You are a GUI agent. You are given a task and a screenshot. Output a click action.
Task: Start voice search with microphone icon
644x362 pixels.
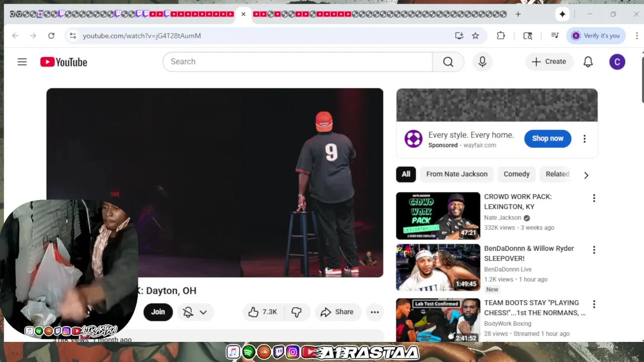(x=482, y=61)
